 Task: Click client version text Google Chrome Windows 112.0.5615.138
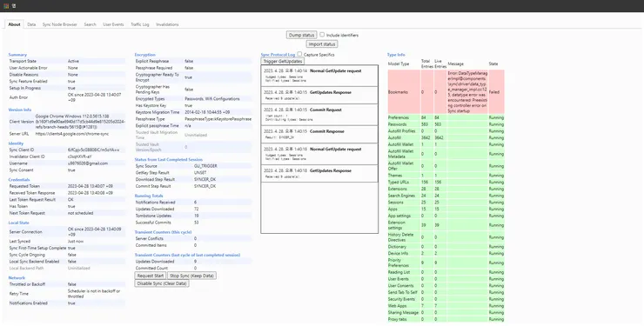click(x=72, y=116)
